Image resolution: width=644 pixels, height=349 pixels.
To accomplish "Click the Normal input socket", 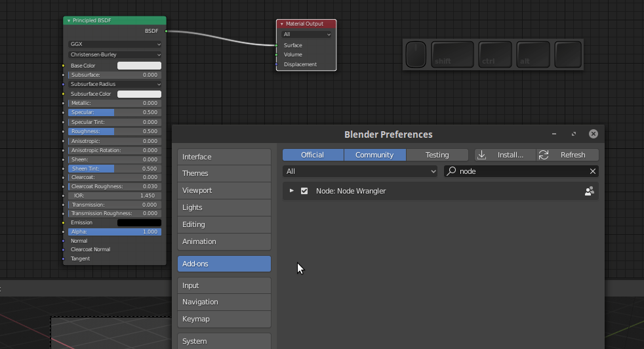I will tap(63, 241).
